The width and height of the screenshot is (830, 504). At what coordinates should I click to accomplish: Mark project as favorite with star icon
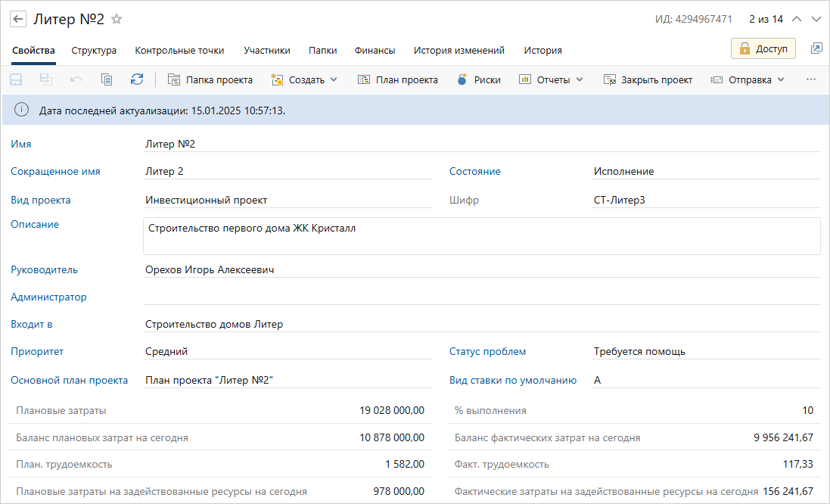(117, 19)
